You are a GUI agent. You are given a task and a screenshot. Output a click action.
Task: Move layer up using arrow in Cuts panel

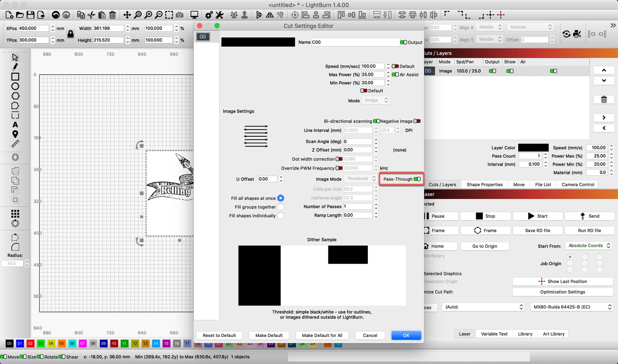tap(604, 70)
